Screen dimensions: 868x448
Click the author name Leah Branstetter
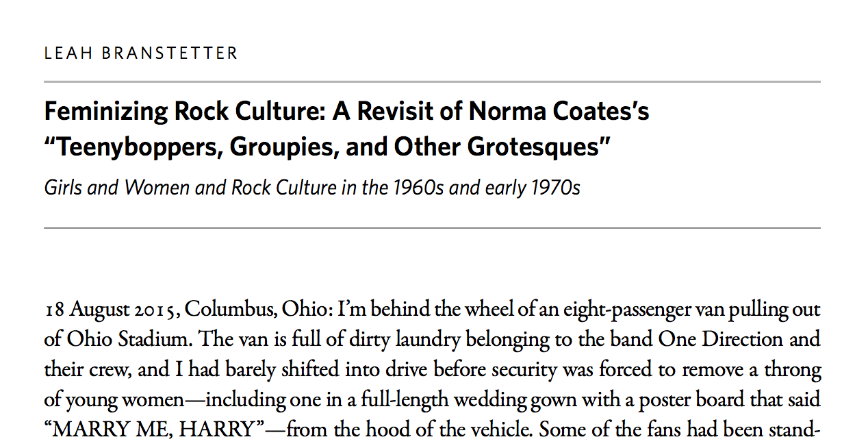click(x=141, y=53)
